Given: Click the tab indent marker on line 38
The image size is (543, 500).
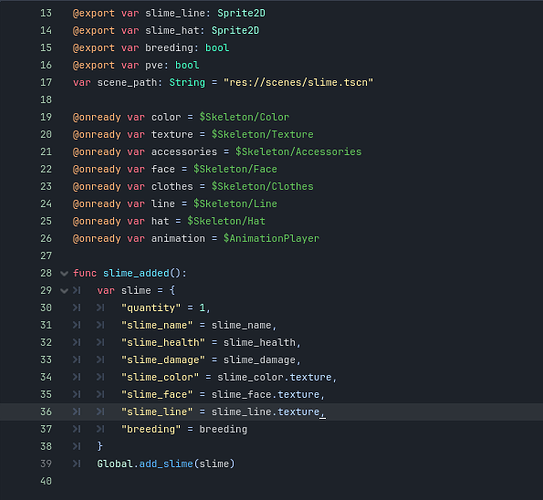Looking at the screenshot, I should tap(77, 446).
